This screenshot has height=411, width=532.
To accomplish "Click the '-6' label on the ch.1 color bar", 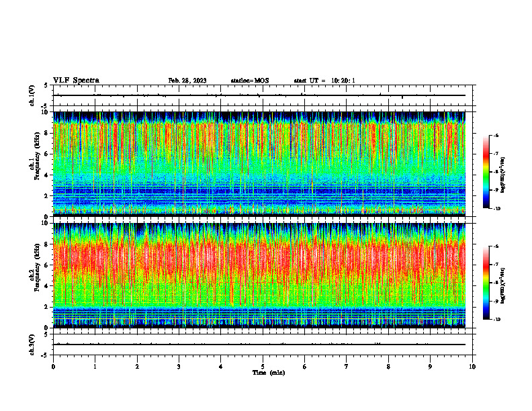I will (x=496, y=135).
